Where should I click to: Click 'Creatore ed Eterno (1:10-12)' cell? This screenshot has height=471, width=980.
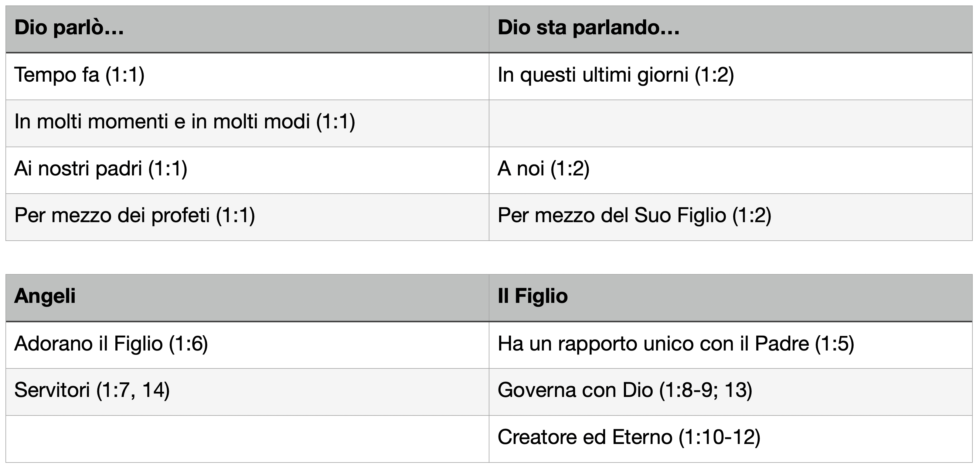(x=730, y=439)
